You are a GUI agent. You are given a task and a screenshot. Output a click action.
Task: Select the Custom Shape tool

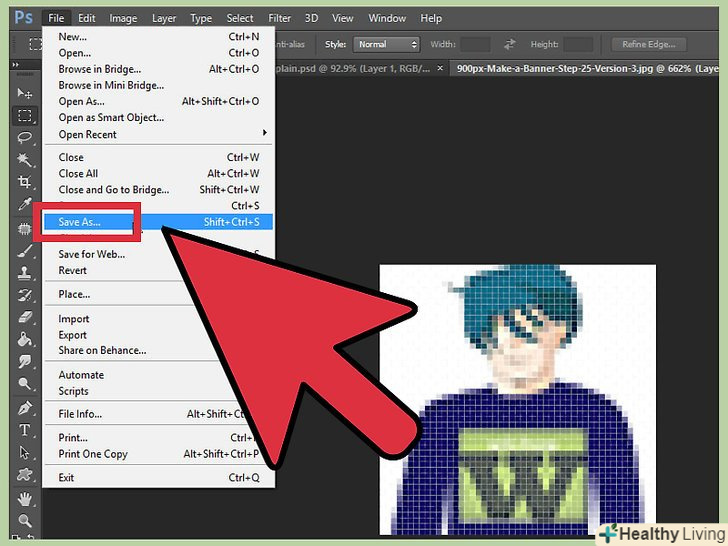pos(25,474)
